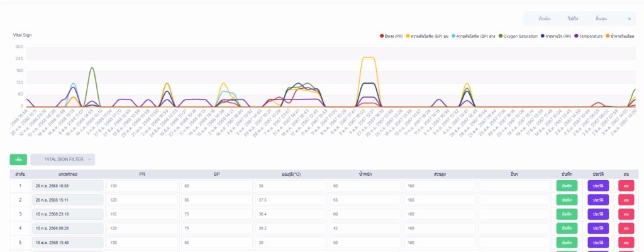Click the yellow upper BP legend marker
The height and width of the screenshot is (252, 644).
(x=408, y=36)
